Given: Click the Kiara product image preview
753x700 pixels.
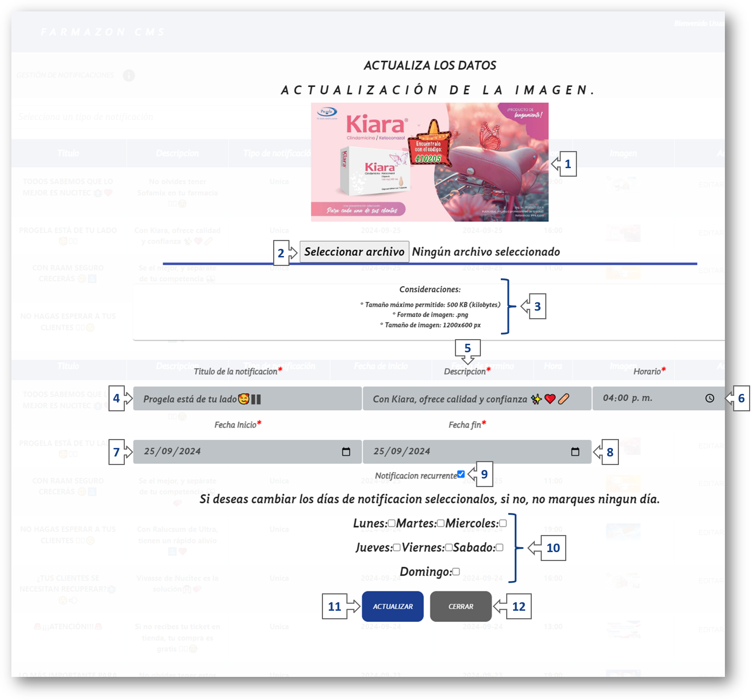Looking at the screenshot, I should tap(430, 162).
